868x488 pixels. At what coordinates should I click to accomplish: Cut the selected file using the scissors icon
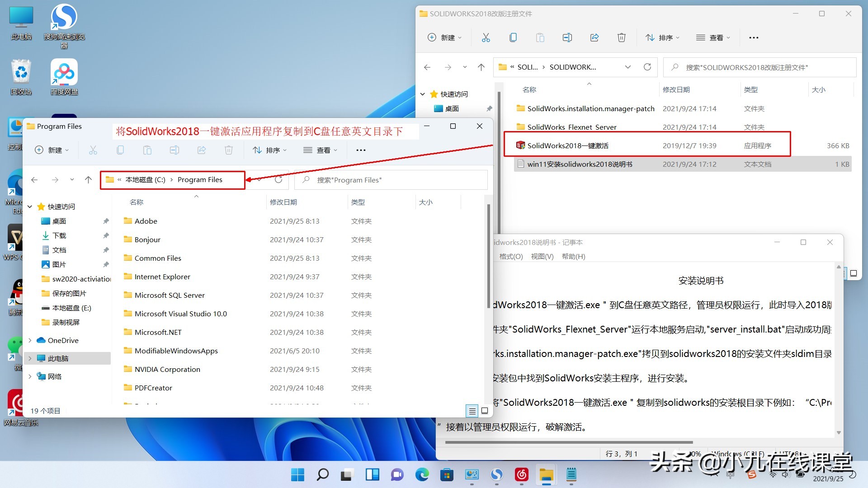coord(486,38)
